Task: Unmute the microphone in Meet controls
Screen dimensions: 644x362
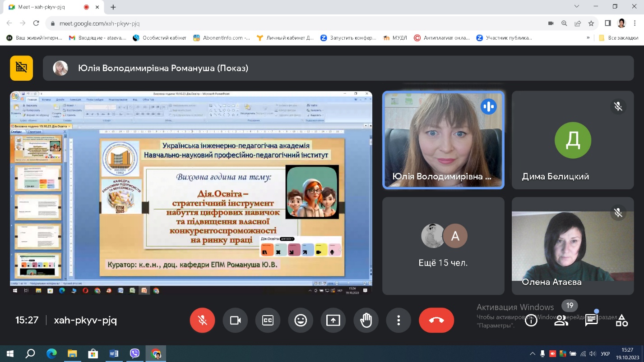Action: (x=202, y=320)
